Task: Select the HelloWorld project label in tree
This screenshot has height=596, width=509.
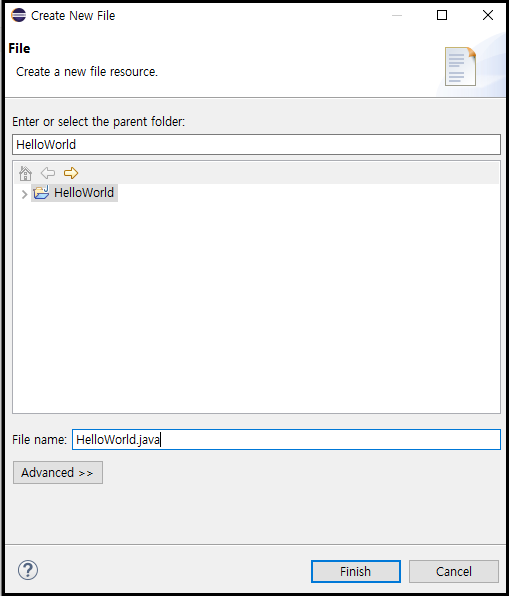Action: [x=84, y=193]
